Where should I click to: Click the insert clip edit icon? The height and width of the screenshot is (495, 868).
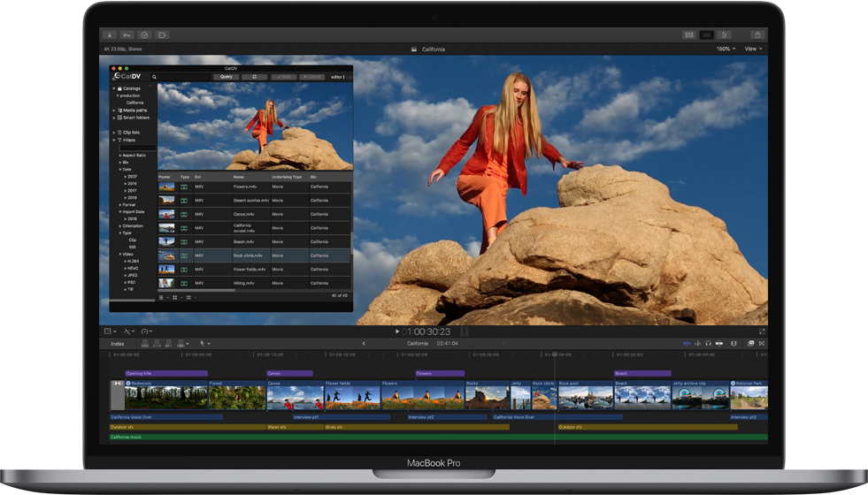click(x=157, y=344)
